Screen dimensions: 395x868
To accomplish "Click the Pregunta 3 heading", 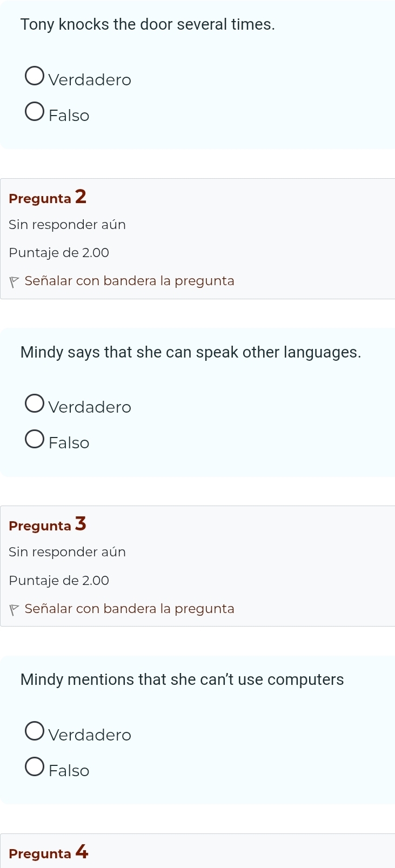I will pyautogui.click(x=48, y=525).
